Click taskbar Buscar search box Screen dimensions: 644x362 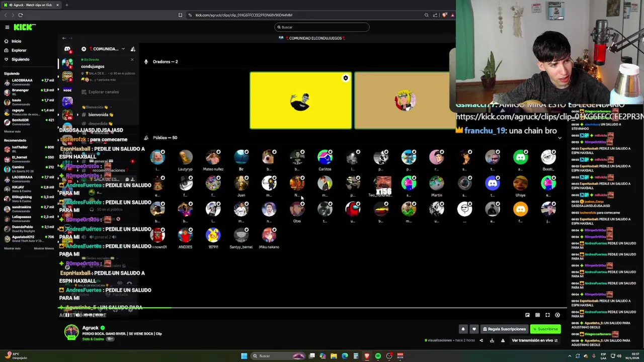278,356
